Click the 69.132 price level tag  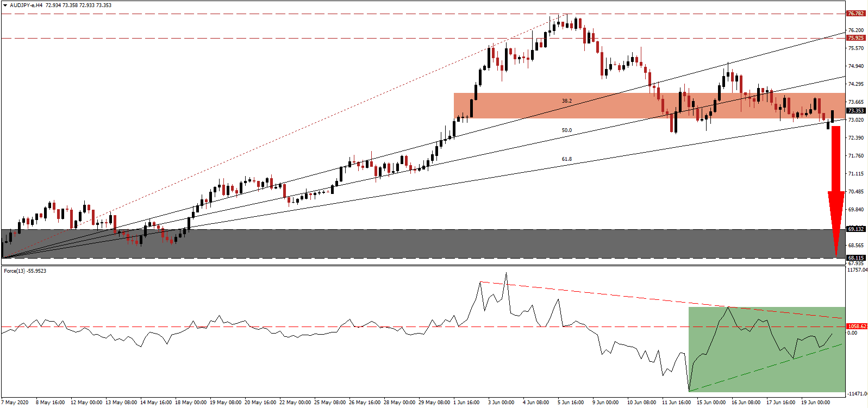(855, 229)
